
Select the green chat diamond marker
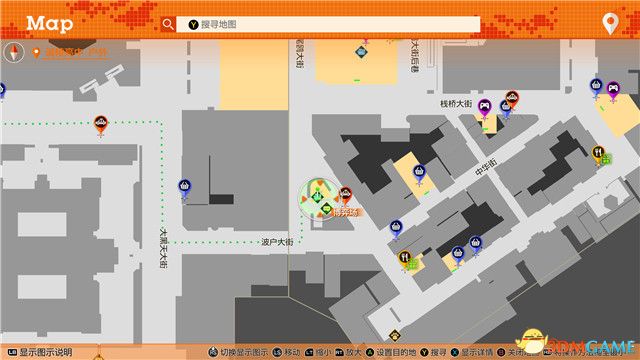326,209
